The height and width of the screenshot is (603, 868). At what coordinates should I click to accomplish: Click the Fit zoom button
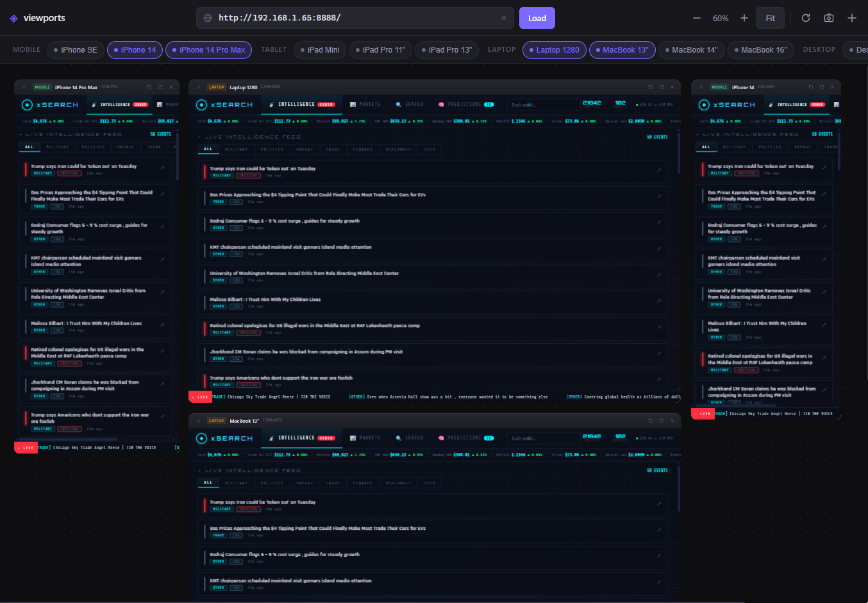[x=771, y=18]
